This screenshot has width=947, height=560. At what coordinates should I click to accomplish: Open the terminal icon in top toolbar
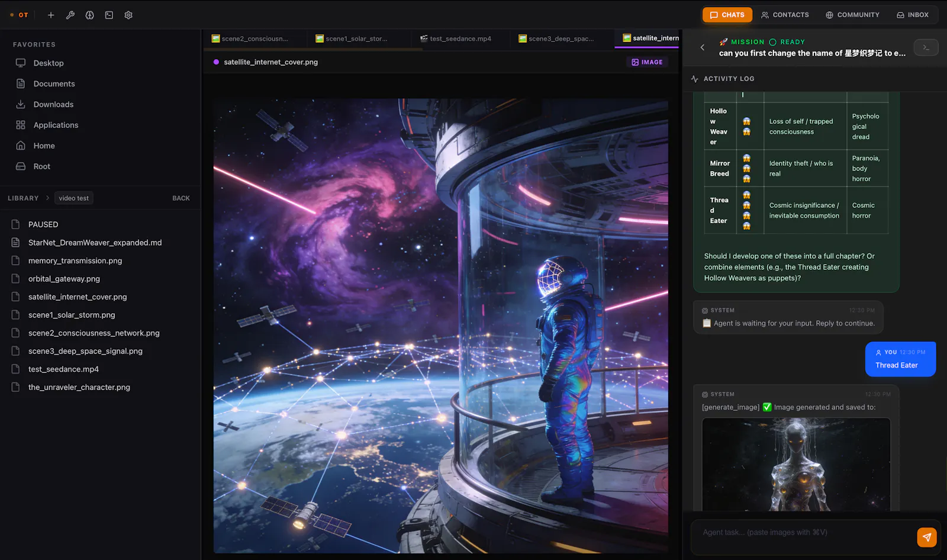tap(109, 15)
